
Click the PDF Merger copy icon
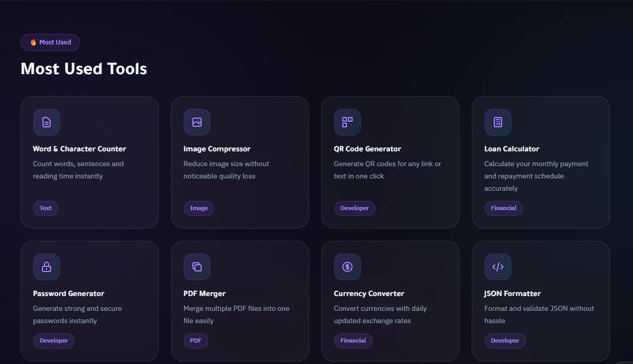pos(197,267)
